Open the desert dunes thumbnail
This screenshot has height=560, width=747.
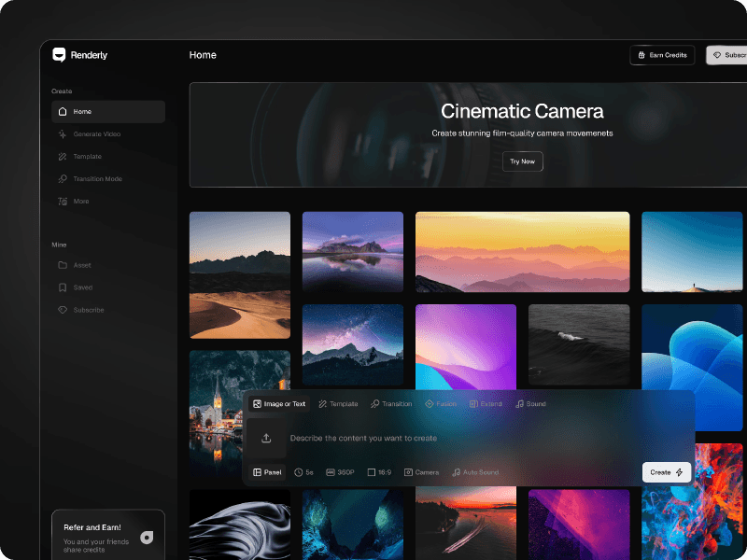[x=240, y=275]
